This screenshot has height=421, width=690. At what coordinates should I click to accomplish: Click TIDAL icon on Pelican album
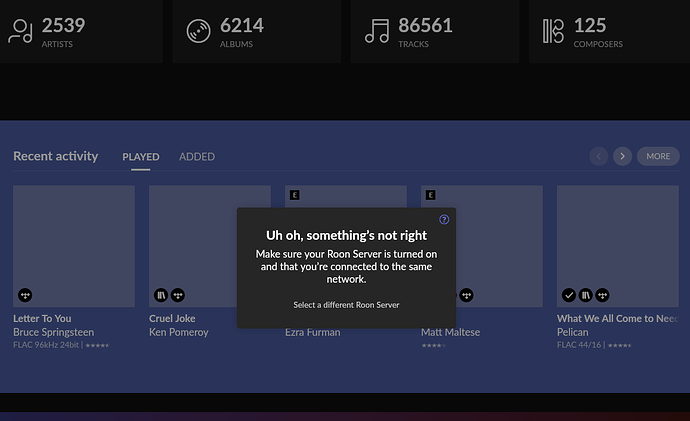point(602,295)
